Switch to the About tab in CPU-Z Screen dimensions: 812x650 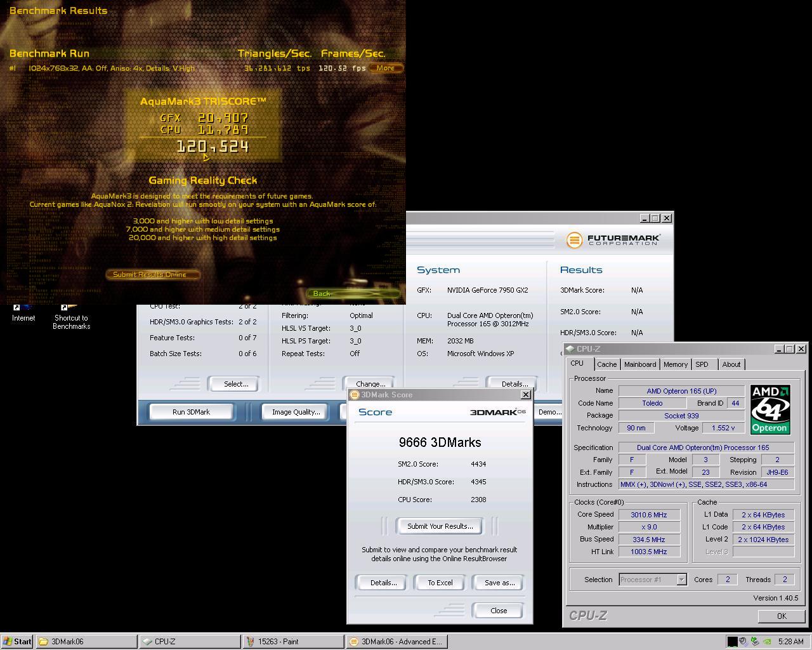[x=731, y=364]
